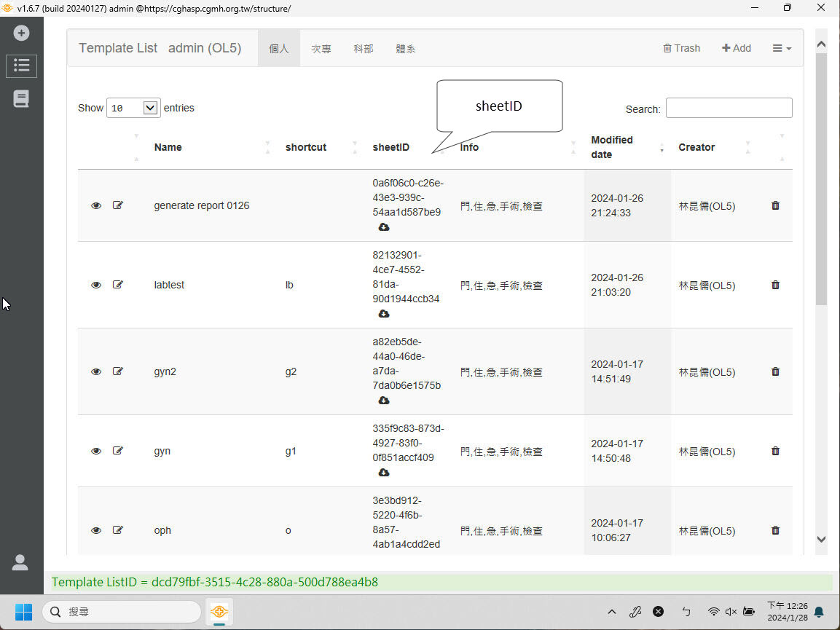Open the Show entries count dropdown
Screen dimensions: 840x630
click(x=133, y=108)
